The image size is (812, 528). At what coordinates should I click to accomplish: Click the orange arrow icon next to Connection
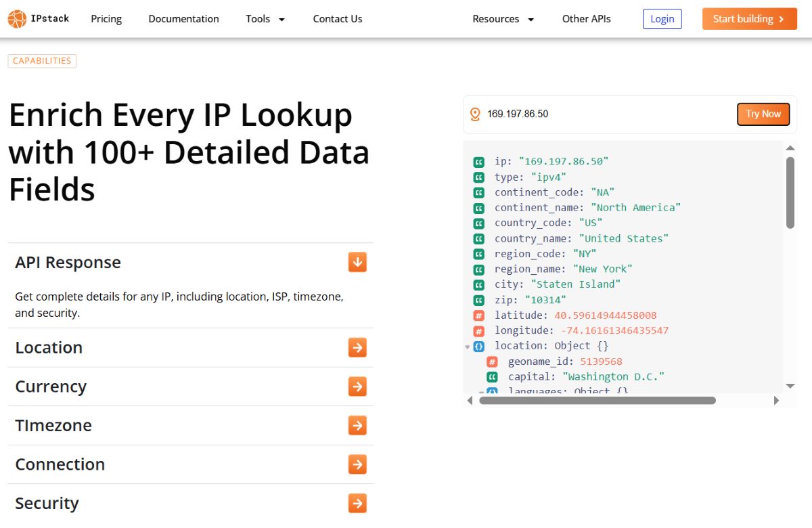357,464
